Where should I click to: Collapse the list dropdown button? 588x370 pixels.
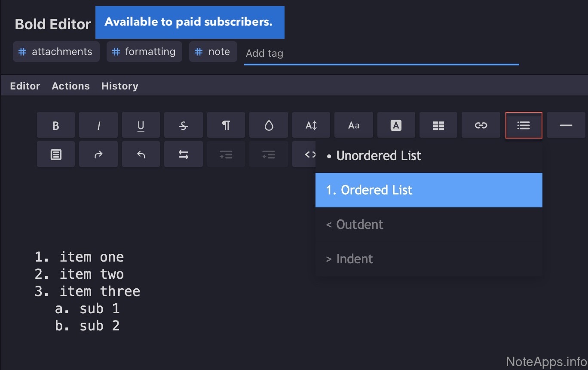pyautogui.click(x=524, y=125)
